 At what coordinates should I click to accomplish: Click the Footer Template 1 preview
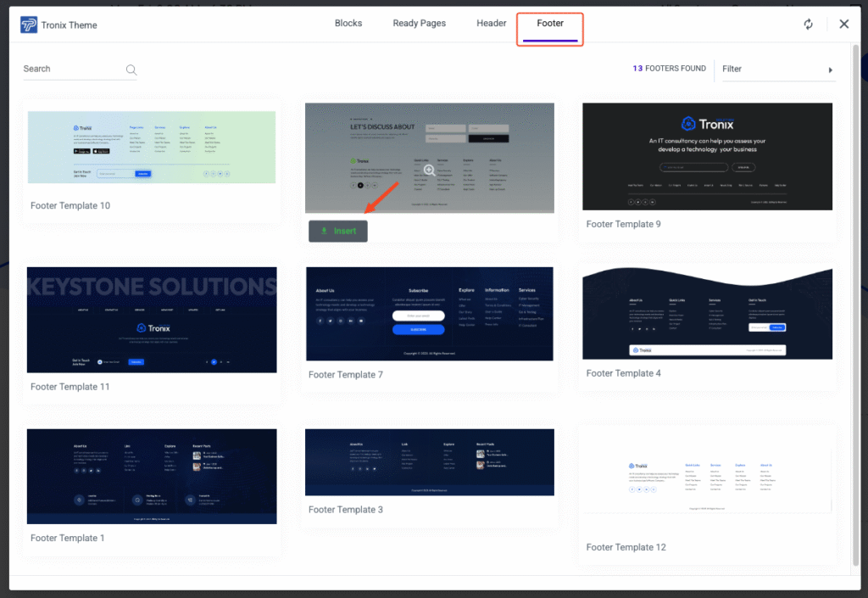[152, 476]
